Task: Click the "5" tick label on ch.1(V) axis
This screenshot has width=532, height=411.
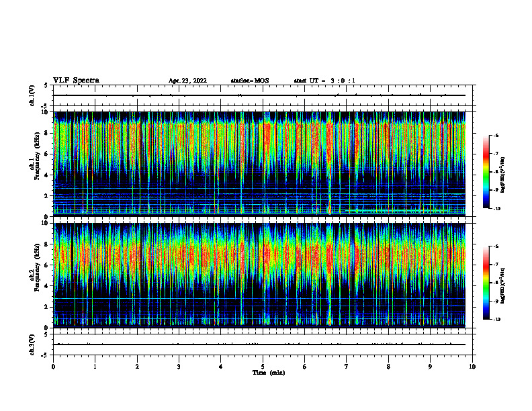Action: pos(46,86)
